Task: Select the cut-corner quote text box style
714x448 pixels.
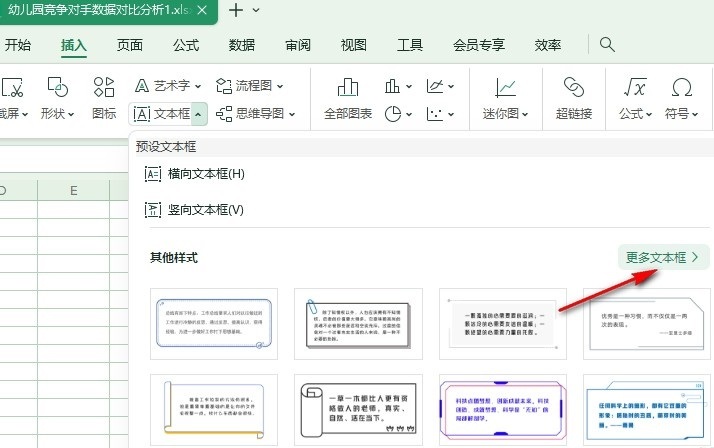Action: 647,324
